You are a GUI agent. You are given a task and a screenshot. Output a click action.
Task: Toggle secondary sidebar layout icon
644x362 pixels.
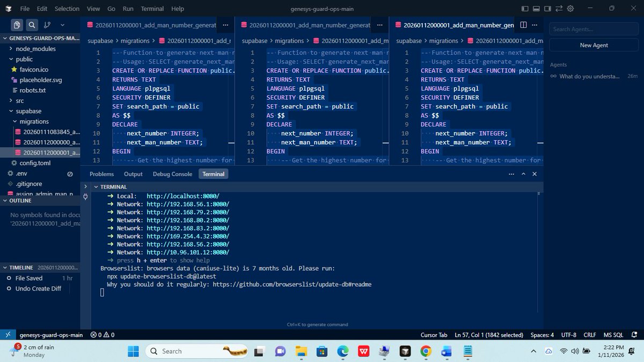547,9
